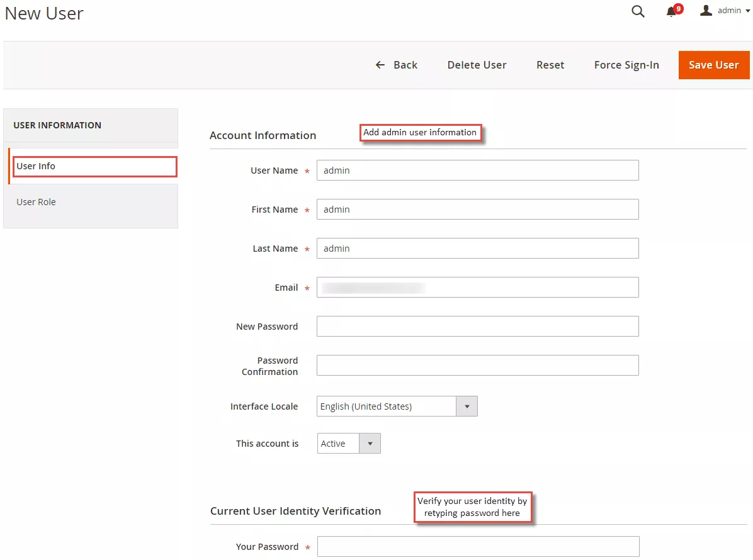Select the User Info tab
Viewport: 753px width, 560px height.
[x=94, y=166]
